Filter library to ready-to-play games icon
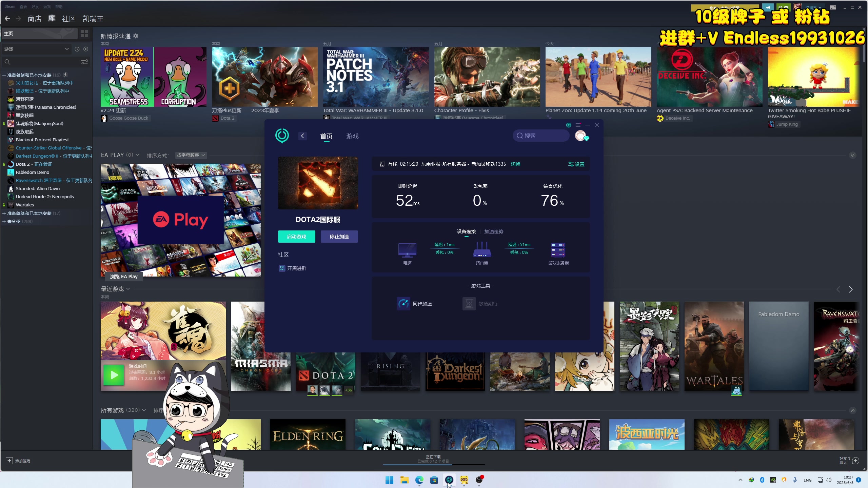 [86, 49]
